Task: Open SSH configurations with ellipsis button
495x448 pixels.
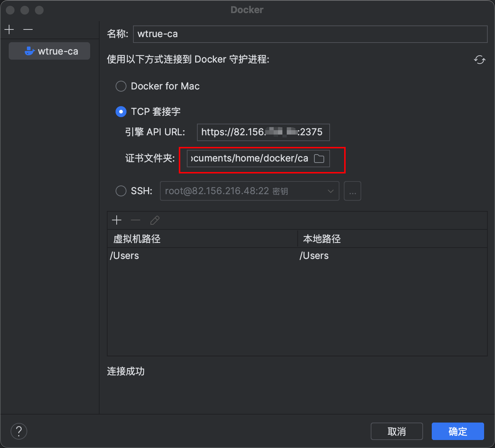Action: (353, 191)
